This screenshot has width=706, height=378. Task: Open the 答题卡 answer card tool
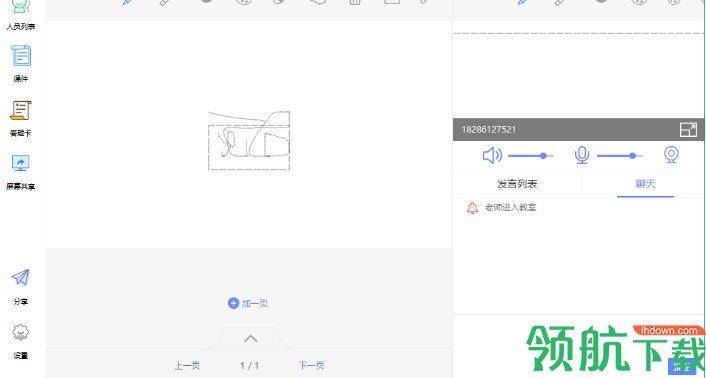(x=21, y=118)
